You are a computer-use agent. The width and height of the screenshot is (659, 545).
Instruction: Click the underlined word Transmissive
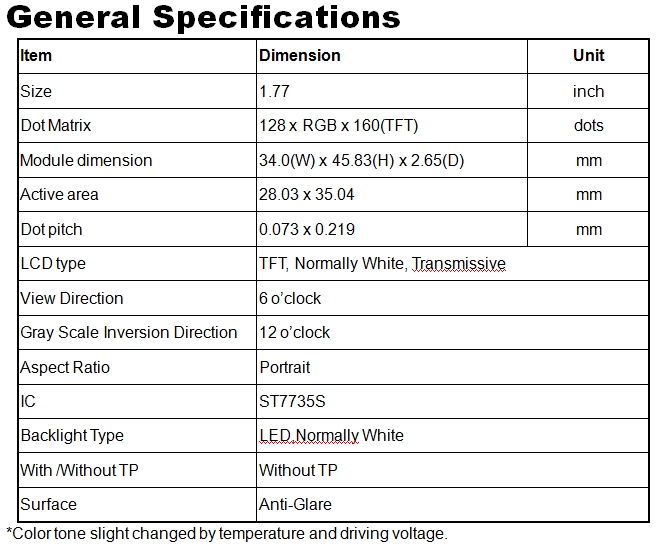point(458,264)
